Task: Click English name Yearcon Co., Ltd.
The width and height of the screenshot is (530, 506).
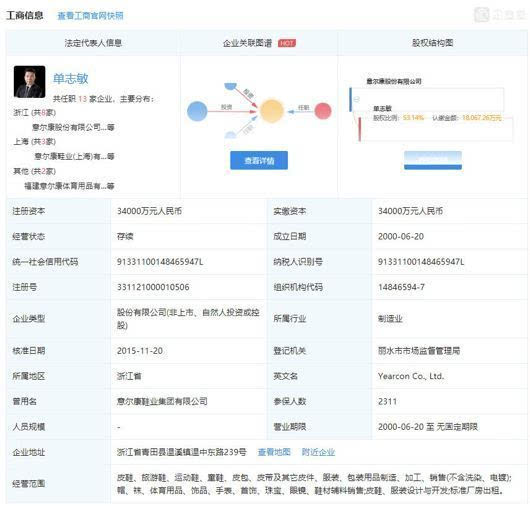Action: pyautogui.click(x=411, y=376)
